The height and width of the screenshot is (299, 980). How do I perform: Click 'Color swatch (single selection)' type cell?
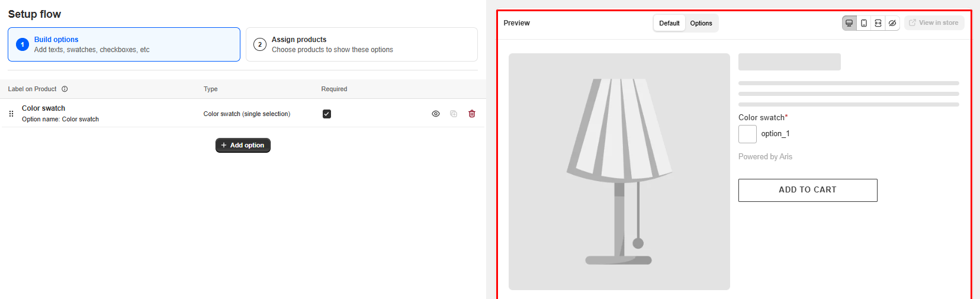247,114
